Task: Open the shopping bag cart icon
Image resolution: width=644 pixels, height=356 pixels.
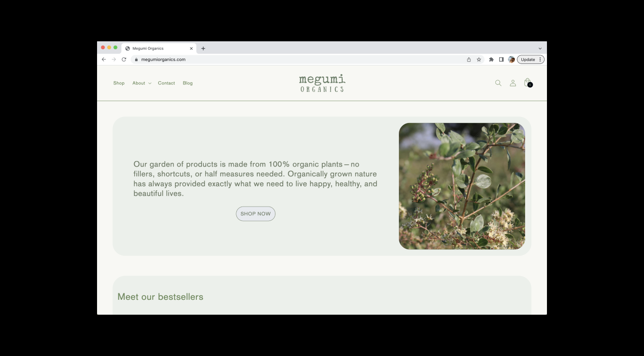Action: point(528,83)
